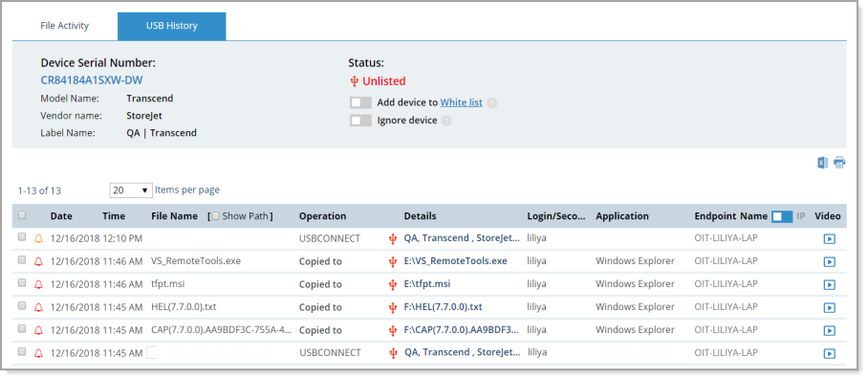Select checkbox of CAP(7.7.0.0) row
The height and width of the screenshot is (380, 868).
coord(22,328)
